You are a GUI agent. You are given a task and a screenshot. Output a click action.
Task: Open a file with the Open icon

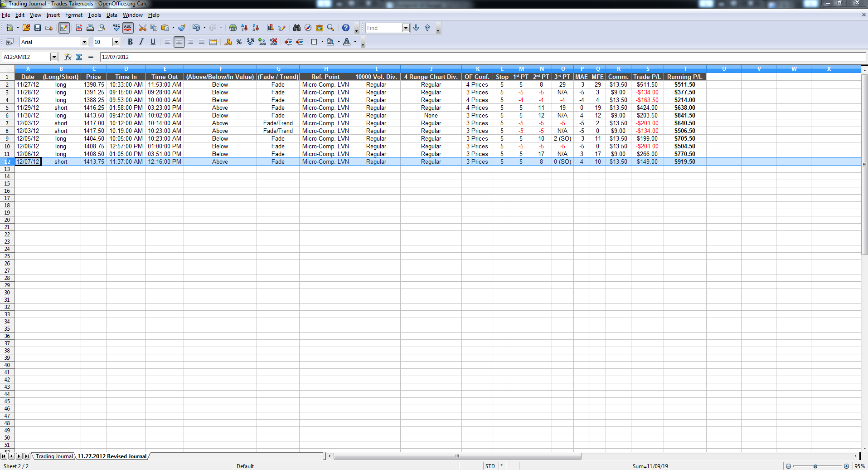pos(26,28)
